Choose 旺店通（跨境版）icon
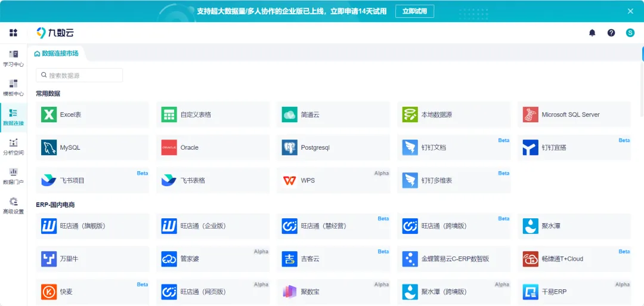Image resolution: width=644 pixels, height=306 pixels. pos(410,226)
